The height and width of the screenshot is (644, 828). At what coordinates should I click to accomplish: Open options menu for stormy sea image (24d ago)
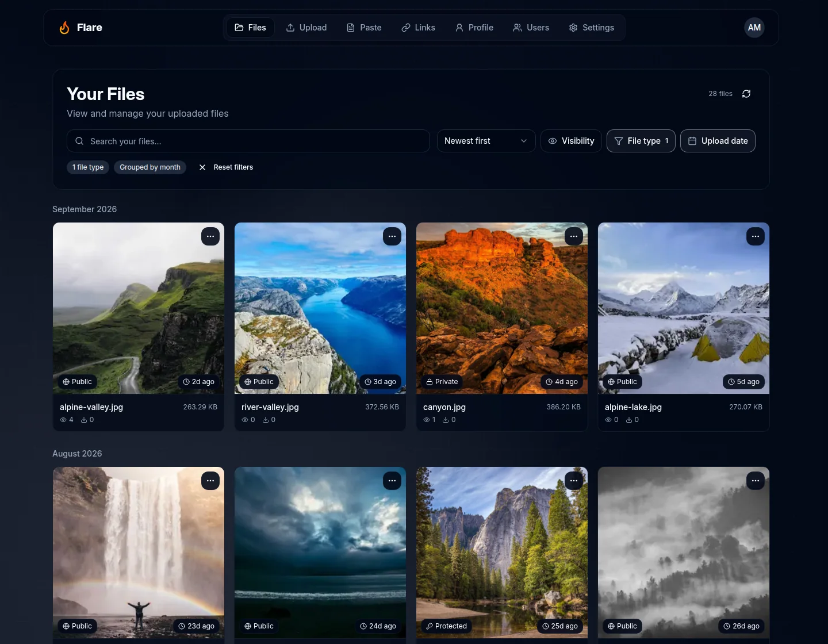[x=392, y=481]
